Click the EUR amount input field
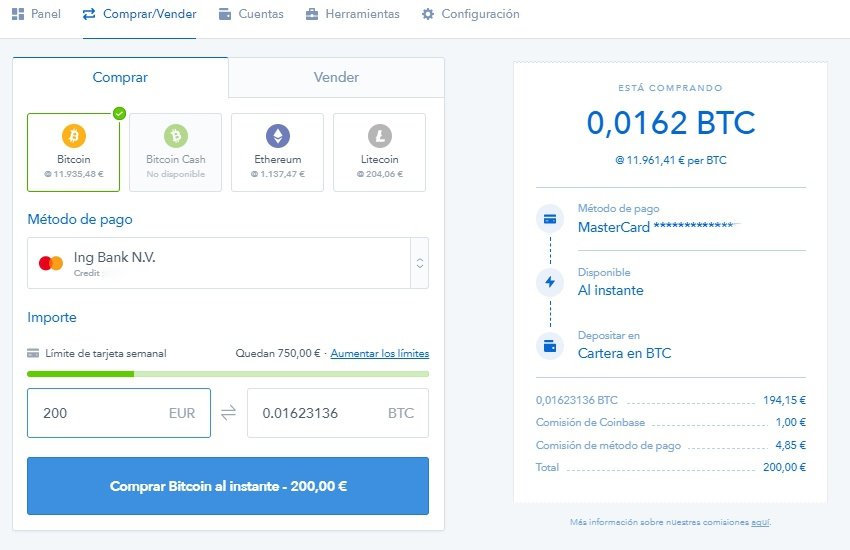850x550 pixels. 119,413
